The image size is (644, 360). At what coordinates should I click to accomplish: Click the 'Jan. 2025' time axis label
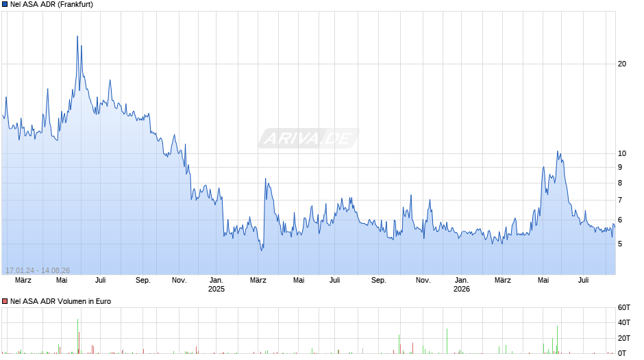(x=216, y=285)
